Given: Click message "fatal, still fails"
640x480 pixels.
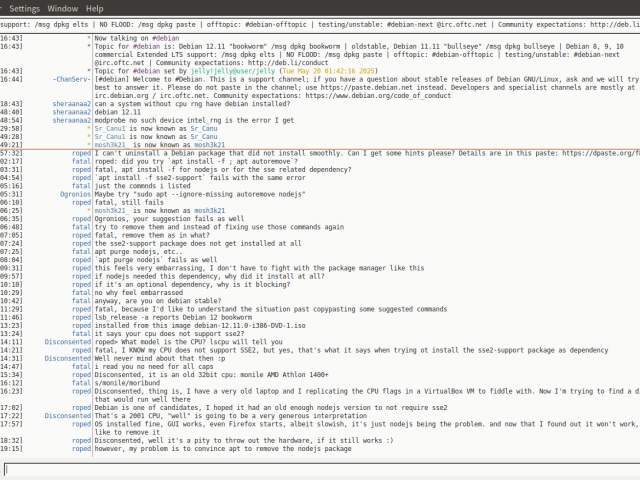Looking at the screenshot, I should coord(129,202).
